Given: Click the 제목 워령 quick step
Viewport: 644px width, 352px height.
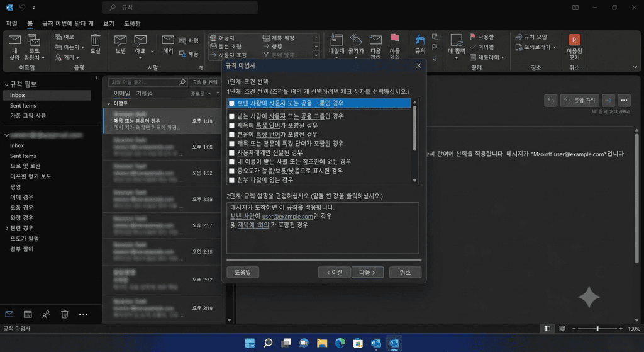Looking at the screenshot, I should coord(279,38).
